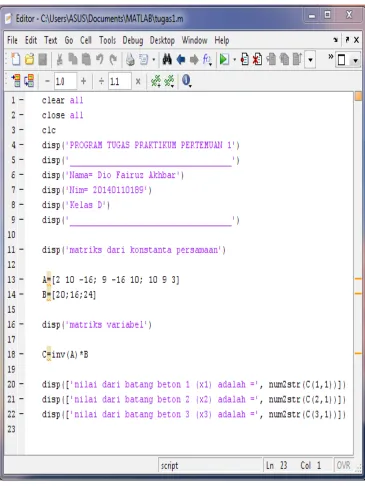Toggle OVR overwrite mode in status bar
Image resolution: width=365 pixels, height=486 pixels.
pos(343,465)
